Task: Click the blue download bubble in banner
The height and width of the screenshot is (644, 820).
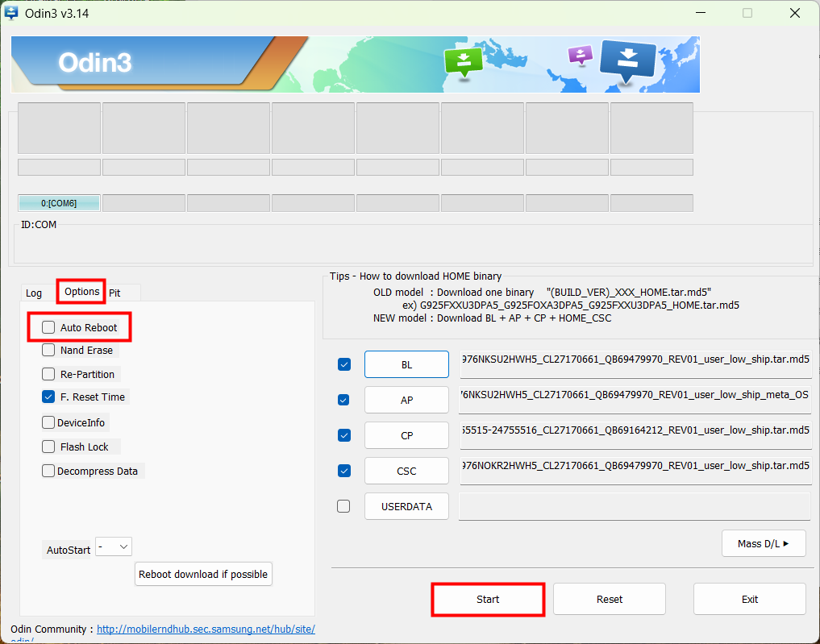Action: [x=627, y=61]
